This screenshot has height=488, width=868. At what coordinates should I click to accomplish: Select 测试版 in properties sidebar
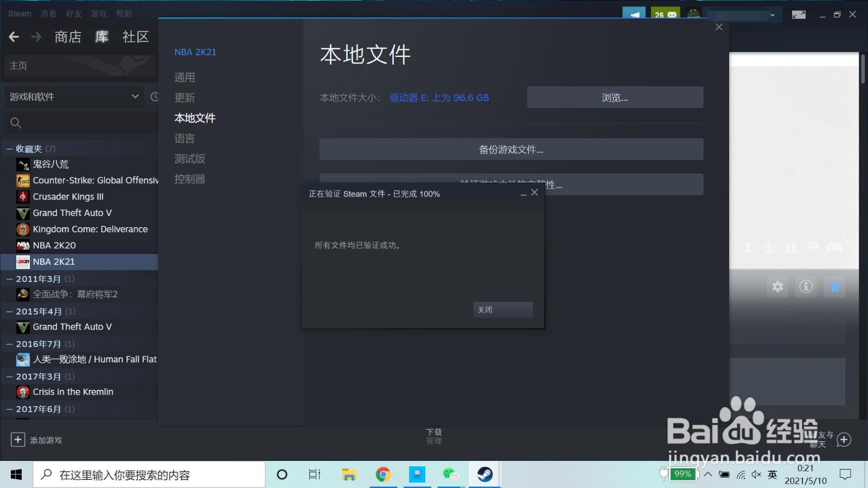190,159
